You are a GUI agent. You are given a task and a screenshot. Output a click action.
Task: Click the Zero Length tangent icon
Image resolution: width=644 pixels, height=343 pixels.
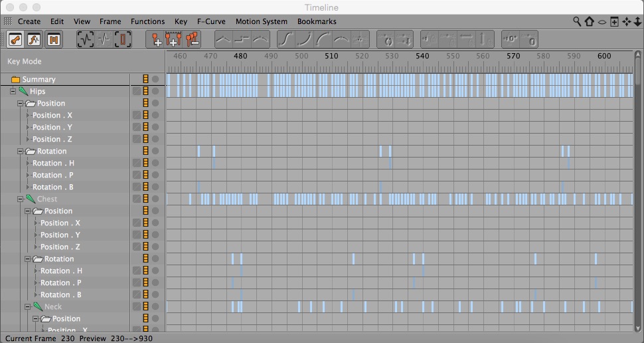click(529, 39)
